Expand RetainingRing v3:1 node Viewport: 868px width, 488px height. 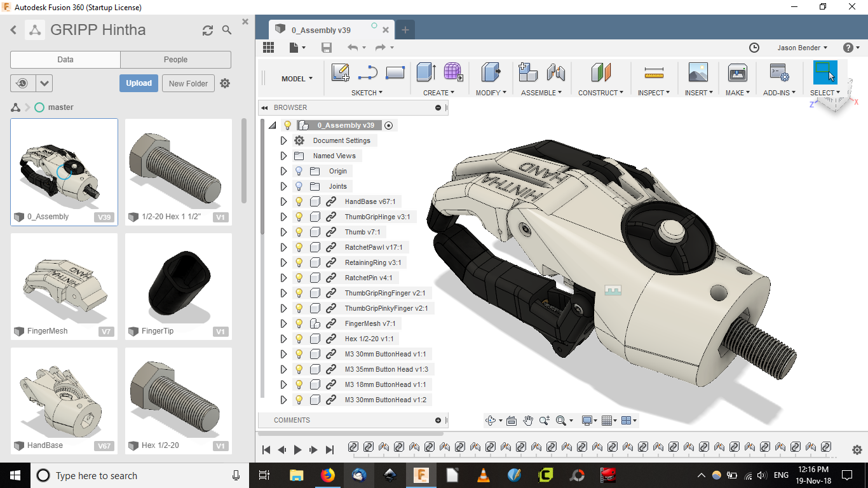(x=284, y=262)
